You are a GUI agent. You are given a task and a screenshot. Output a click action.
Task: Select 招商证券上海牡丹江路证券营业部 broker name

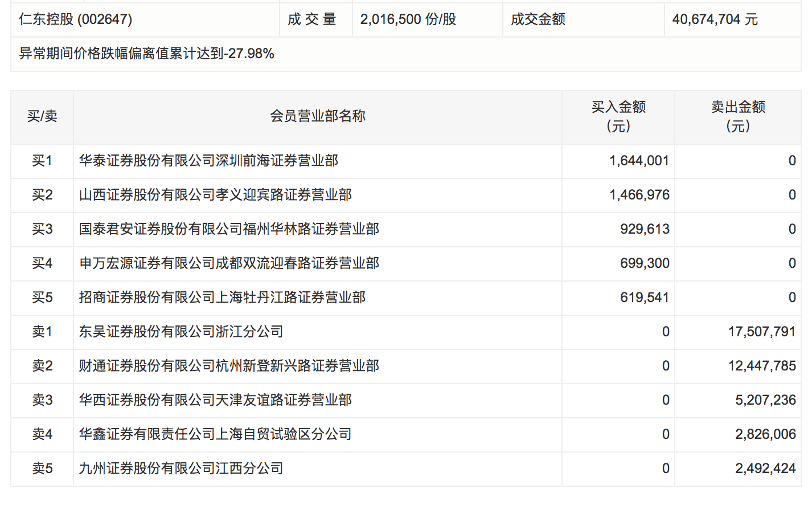coord(222,298)
